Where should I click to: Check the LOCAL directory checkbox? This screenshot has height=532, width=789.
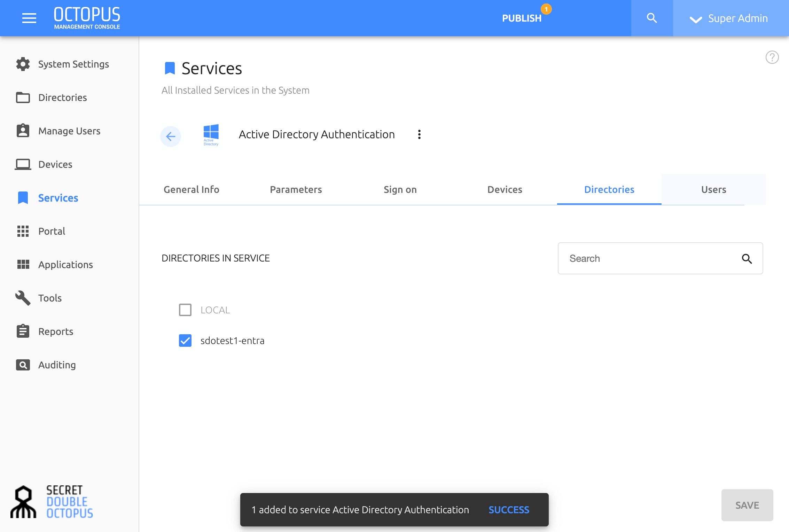point(185,310)
